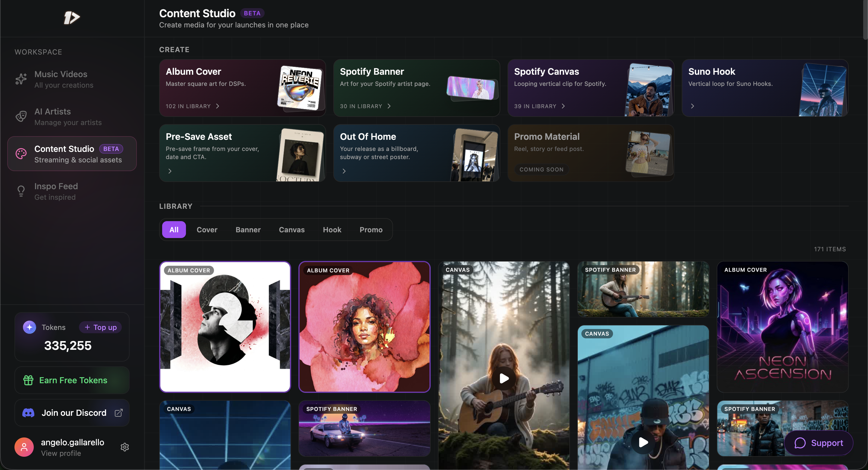Click the Discord logo icon
The height and width of the screenshot is (470, 868).
28,413
